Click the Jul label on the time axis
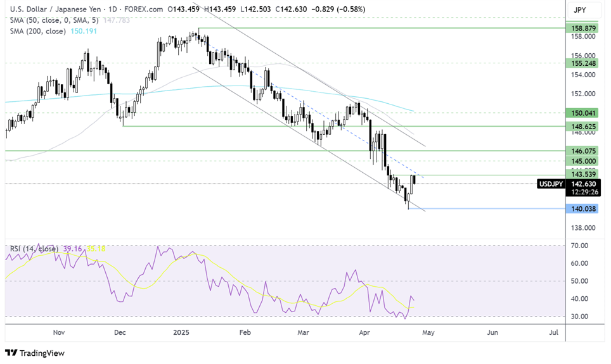 pyautogui.click(x=553, y=332)
